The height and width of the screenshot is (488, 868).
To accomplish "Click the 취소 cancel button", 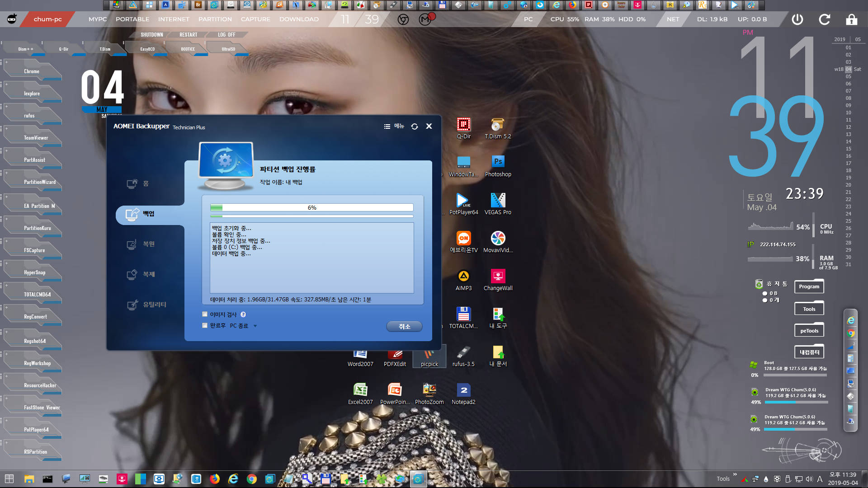I will (404, 326).
